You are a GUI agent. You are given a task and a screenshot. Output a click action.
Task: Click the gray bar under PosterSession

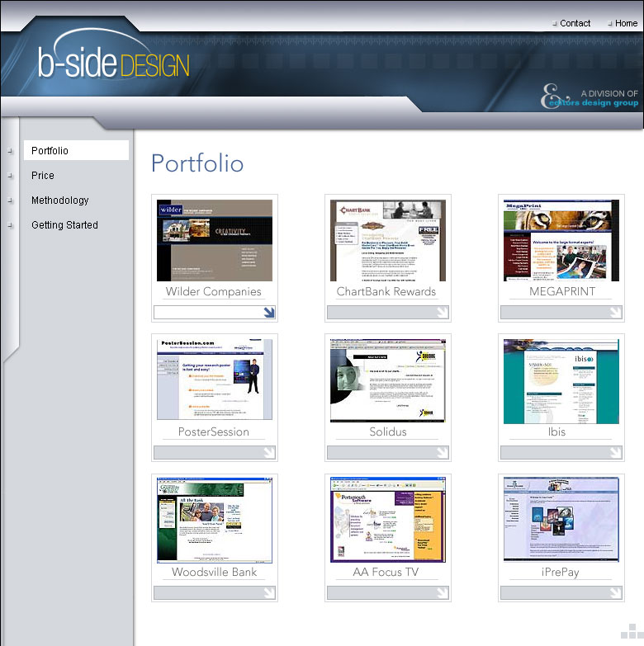click(x=215, y=452)
